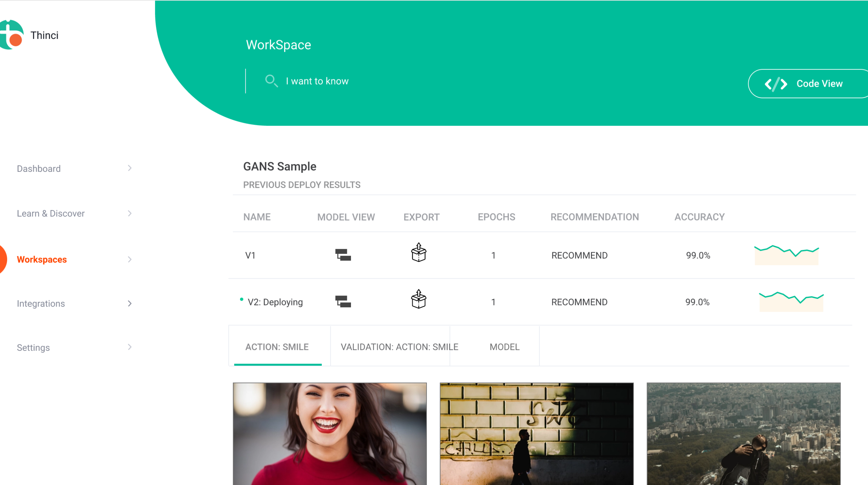Click the export box icon for V2: Deploying
The width and height of the screenshot is (868, 485).
click(x=418, y=299)
